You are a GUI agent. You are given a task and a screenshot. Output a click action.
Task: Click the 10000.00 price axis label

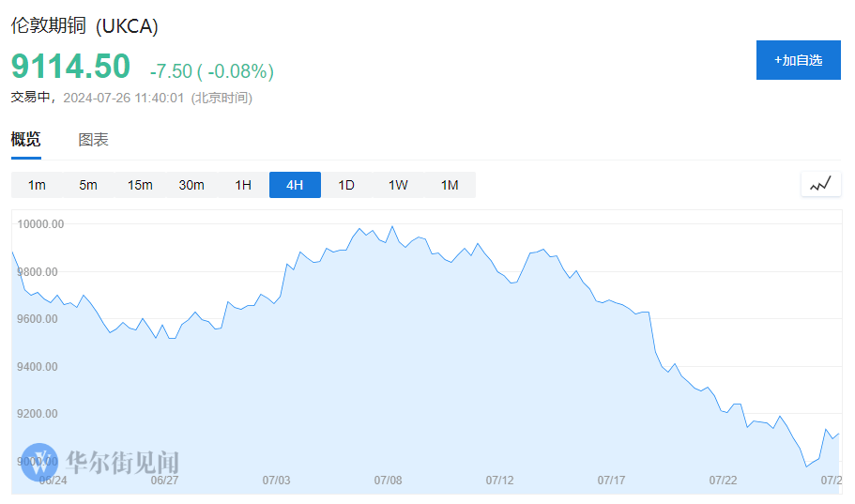coord(39,224)
